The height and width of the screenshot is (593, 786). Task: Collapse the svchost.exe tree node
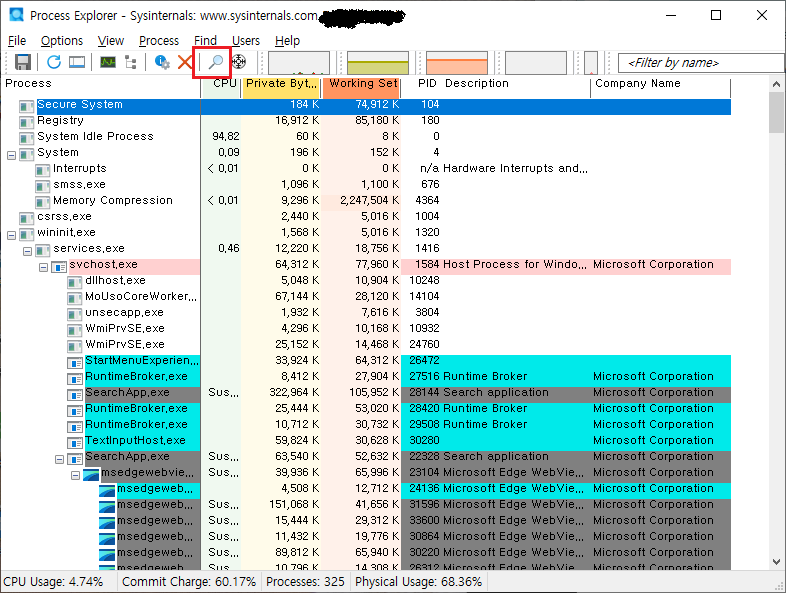[44, 267]
